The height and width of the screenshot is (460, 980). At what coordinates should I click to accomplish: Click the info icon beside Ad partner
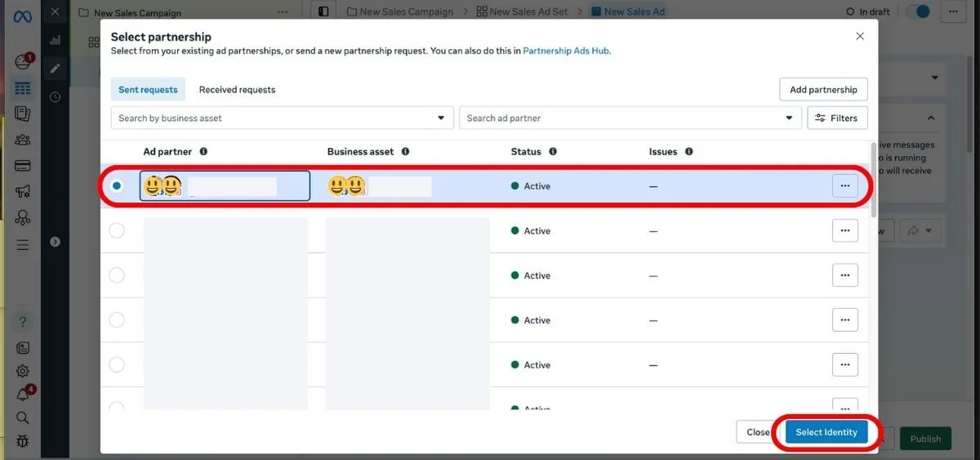pos(203,152)
